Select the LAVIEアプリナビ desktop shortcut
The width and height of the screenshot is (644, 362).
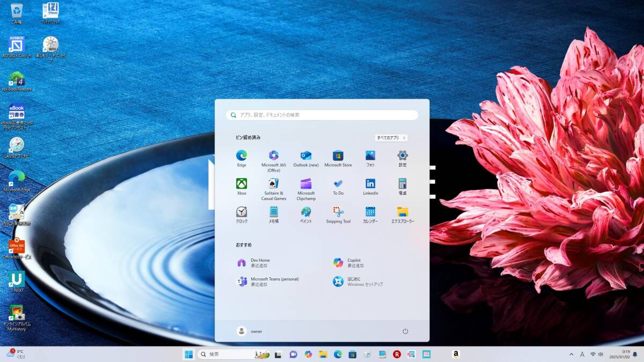tap(17, 147)
